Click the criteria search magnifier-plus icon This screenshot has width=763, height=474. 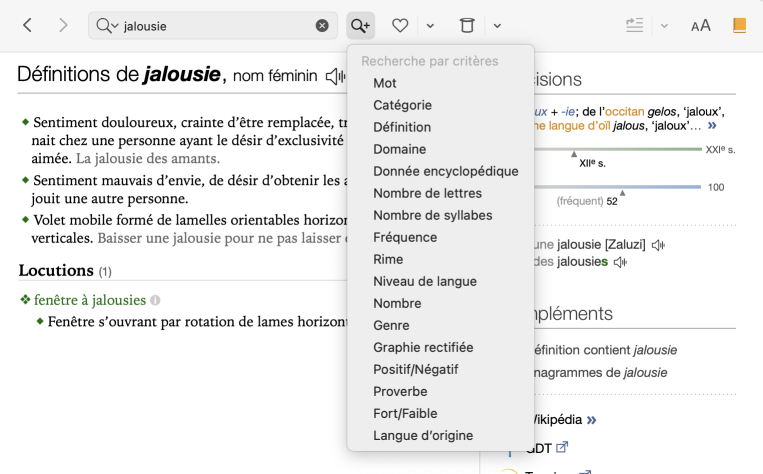coord(360,25)
